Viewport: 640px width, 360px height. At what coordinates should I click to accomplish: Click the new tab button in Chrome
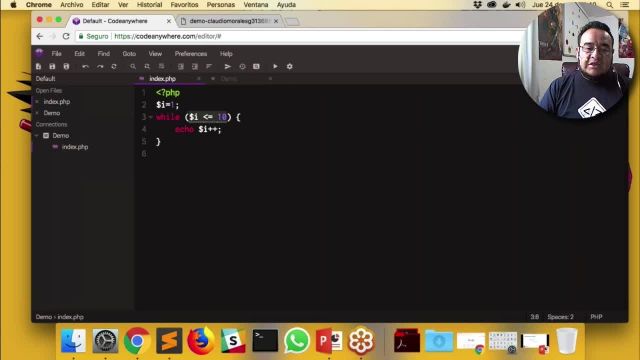pos(292,21)
